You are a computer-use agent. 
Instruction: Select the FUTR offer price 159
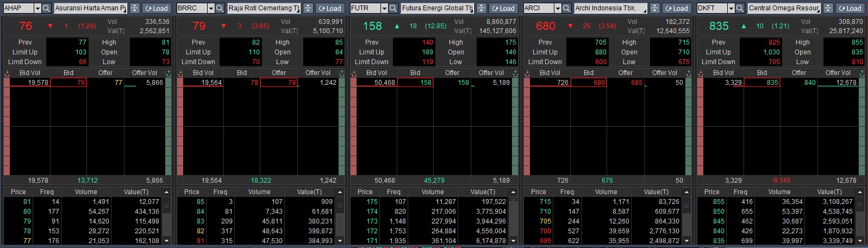(452, 83)
